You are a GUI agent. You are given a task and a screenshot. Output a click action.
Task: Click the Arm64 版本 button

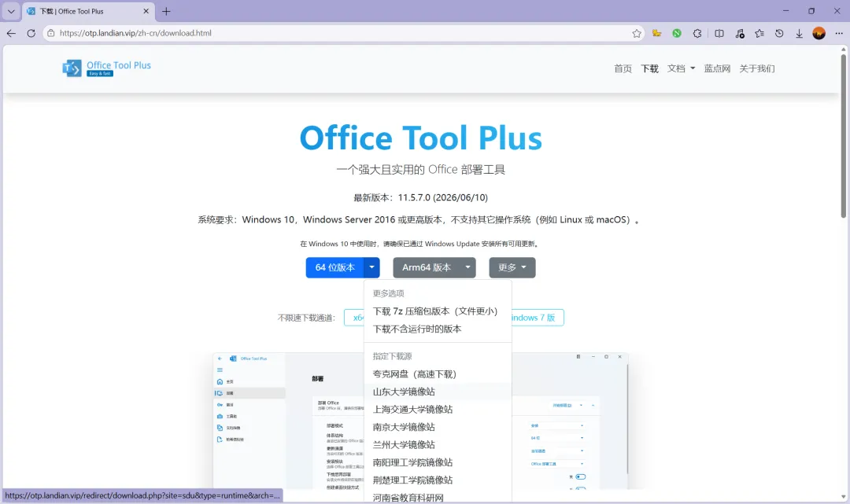pos(427,267)
